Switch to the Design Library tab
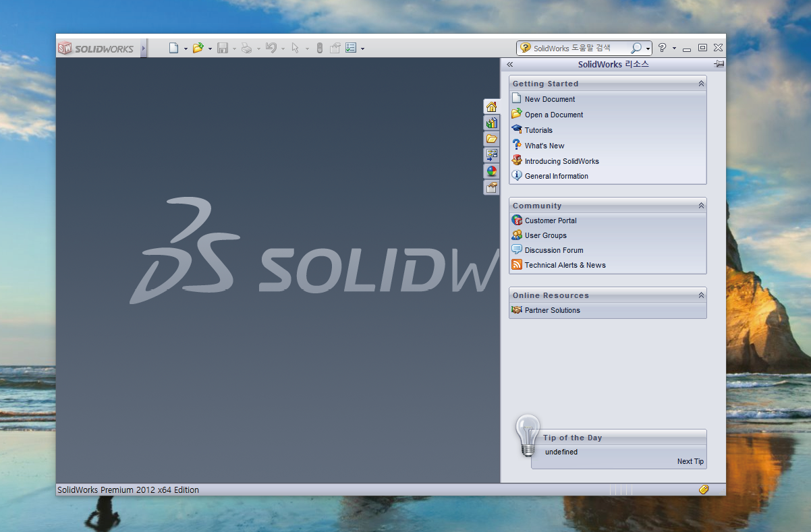The height and width of the screenshot is (532, 811). pyautogui.click(x=491, y=123)
